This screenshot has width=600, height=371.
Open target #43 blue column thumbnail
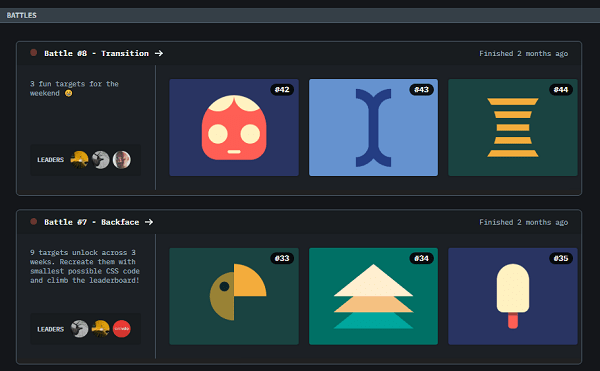click(x=373, y=127)
